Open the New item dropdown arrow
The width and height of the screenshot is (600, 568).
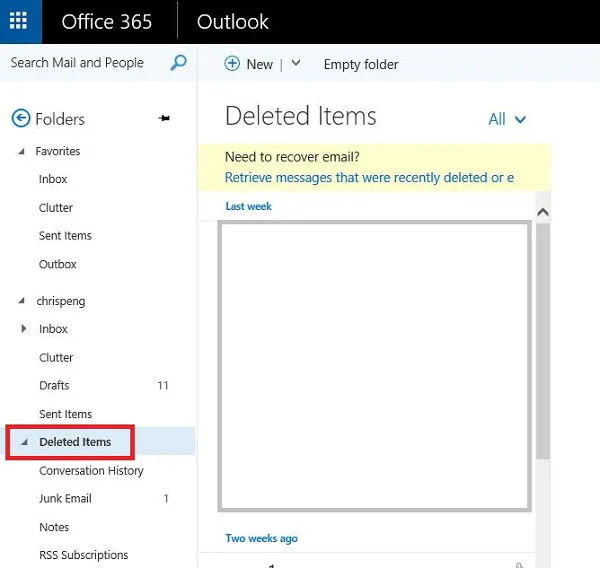tap(296, 63)
